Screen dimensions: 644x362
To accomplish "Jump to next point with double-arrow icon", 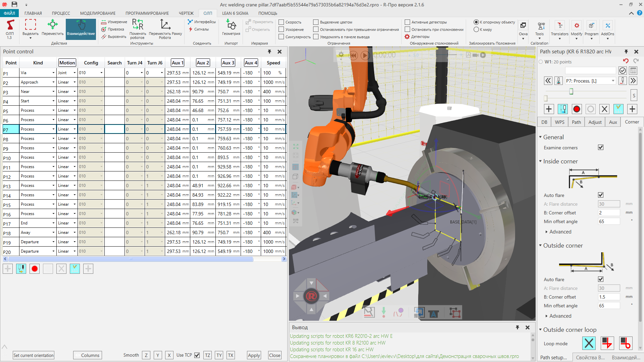I will point(633,81).
